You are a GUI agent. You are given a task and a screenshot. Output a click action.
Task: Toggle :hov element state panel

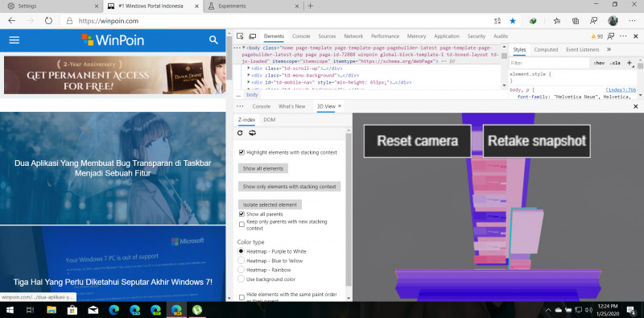(599, 64)
